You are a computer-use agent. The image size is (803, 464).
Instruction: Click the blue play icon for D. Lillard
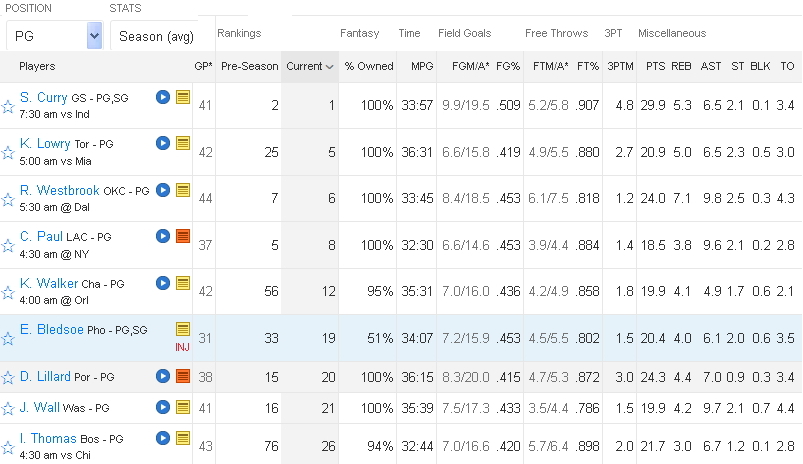pyautogui.click(x=163, y=376)
